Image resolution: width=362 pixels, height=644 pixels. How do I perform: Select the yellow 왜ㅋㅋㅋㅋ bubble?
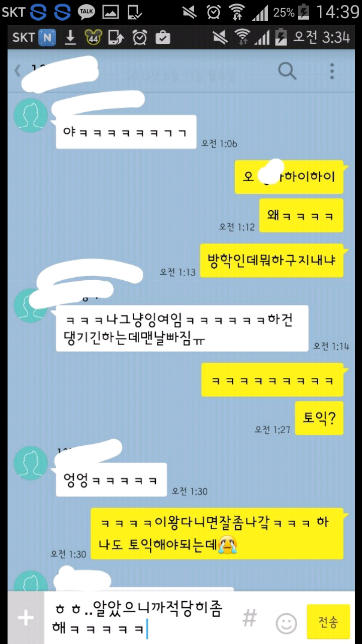(301, 215)
